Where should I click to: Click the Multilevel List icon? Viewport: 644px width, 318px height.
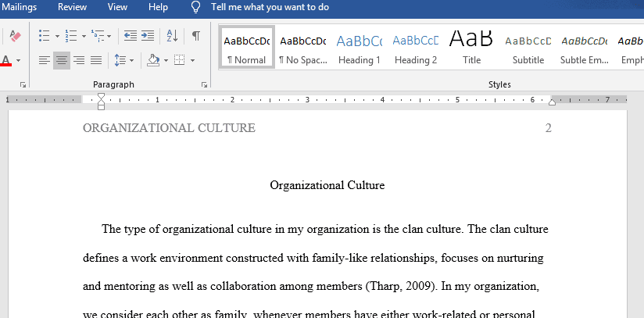click(98, 36)
